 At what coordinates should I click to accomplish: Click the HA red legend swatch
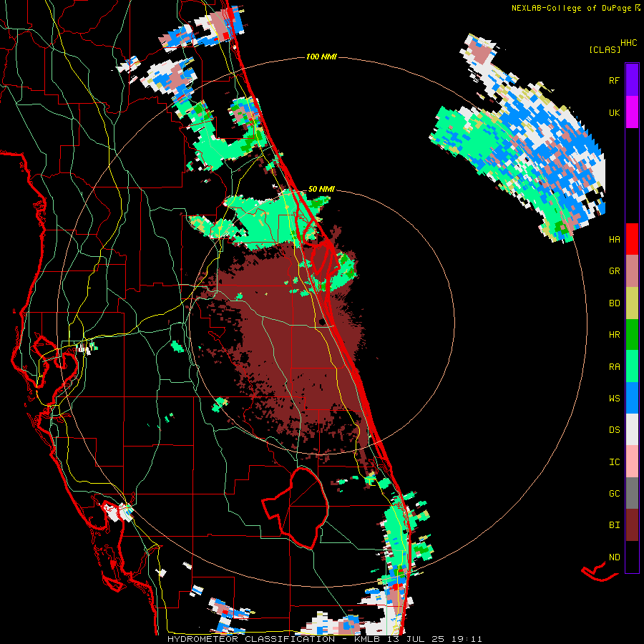pyautogui.click(x=632, y=239)
